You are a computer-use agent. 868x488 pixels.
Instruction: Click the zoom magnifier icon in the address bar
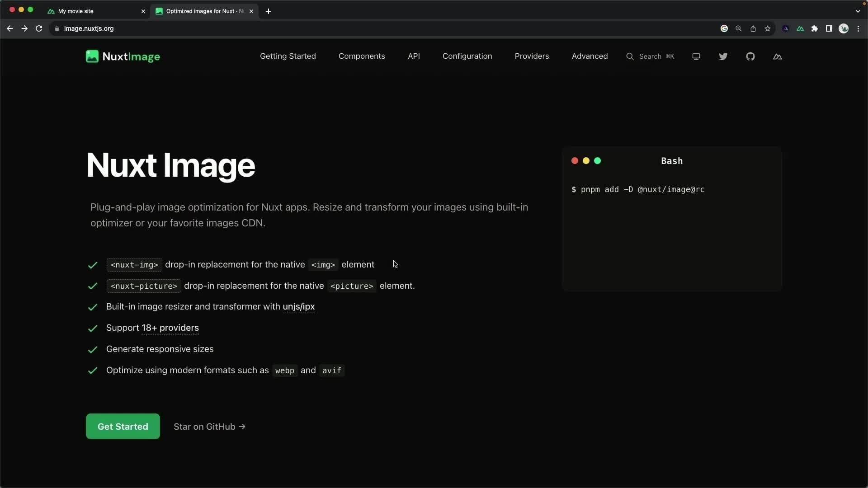[x=739, y=28]
